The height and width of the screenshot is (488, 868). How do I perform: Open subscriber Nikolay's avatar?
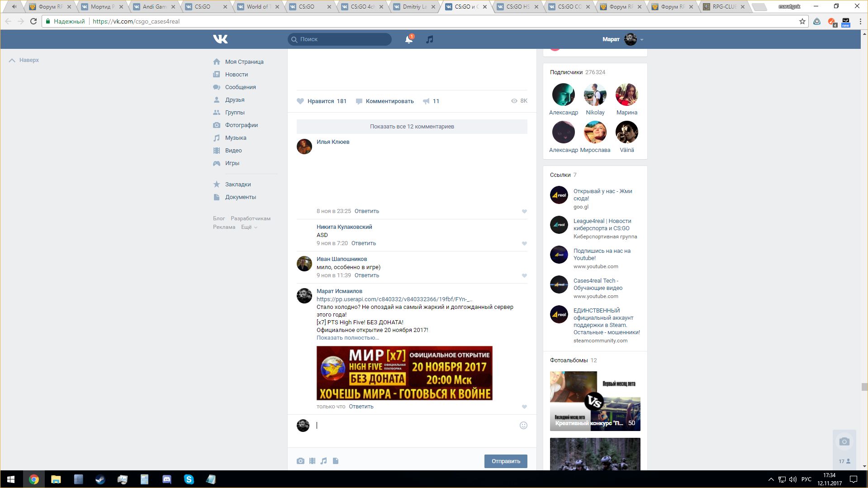tap(595, 95)
